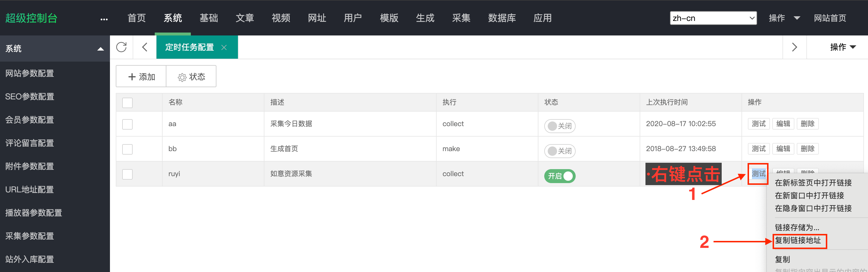Click the plus 添加 button
This screenshot has width=868, height=272.
coord(141,77)
